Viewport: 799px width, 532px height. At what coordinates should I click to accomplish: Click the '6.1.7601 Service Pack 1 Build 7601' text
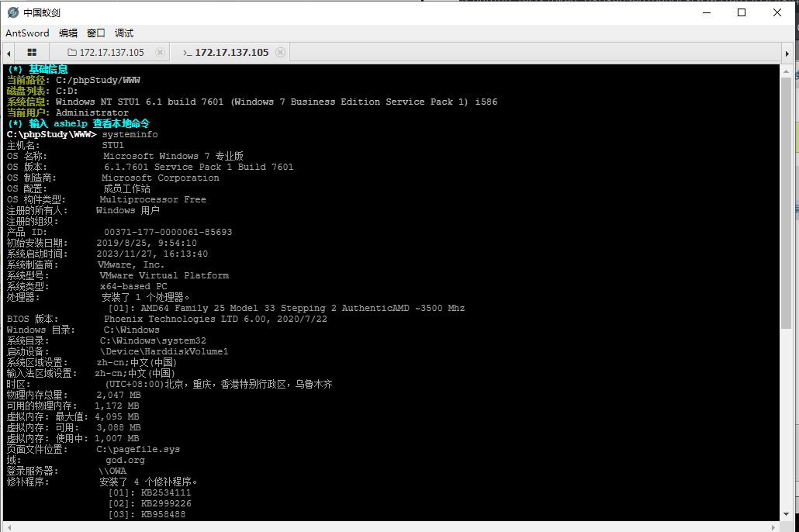[199, 168]
